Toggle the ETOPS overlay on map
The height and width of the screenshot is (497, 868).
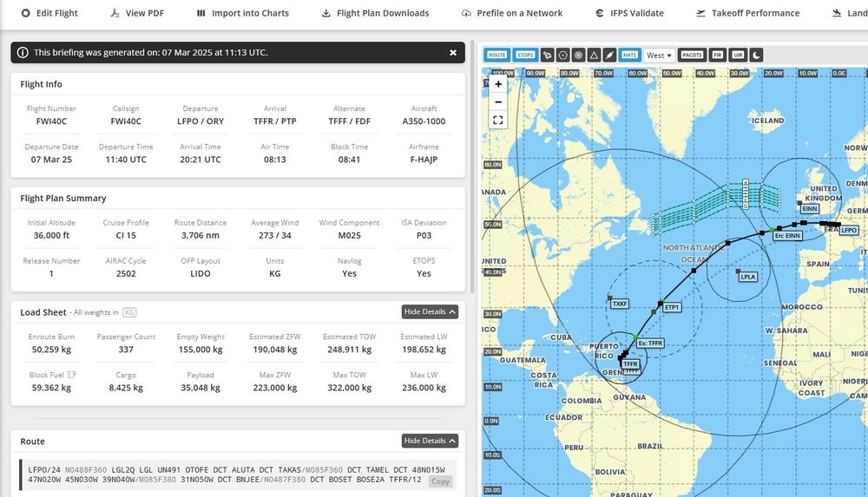tap(525, 55)
